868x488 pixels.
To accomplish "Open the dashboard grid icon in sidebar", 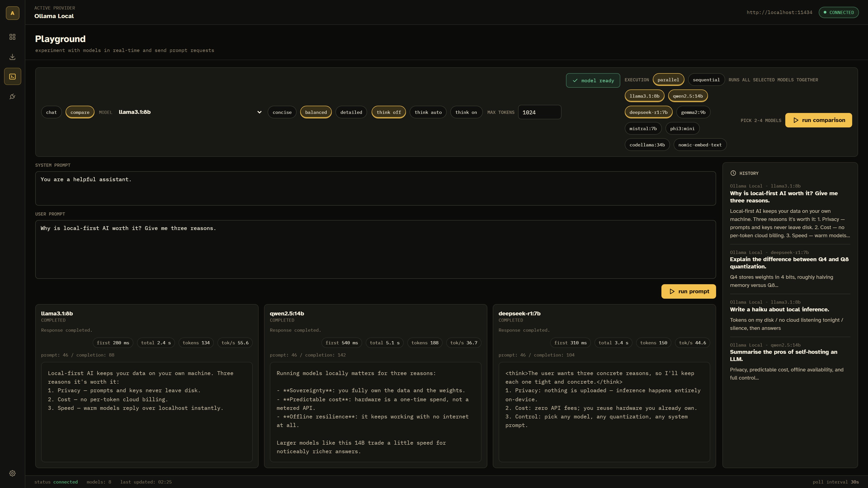I will pos(12,37).
